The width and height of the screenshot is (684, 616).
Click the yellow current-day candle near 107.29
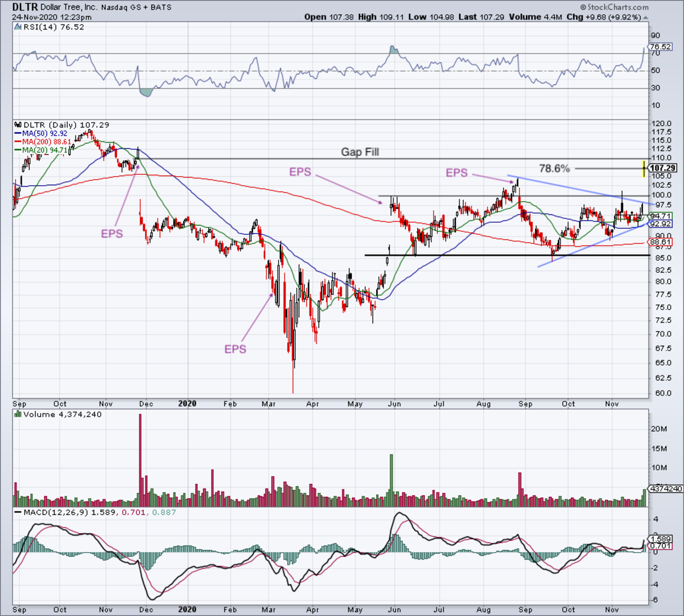pyautogui.click(x=644, y=169)
